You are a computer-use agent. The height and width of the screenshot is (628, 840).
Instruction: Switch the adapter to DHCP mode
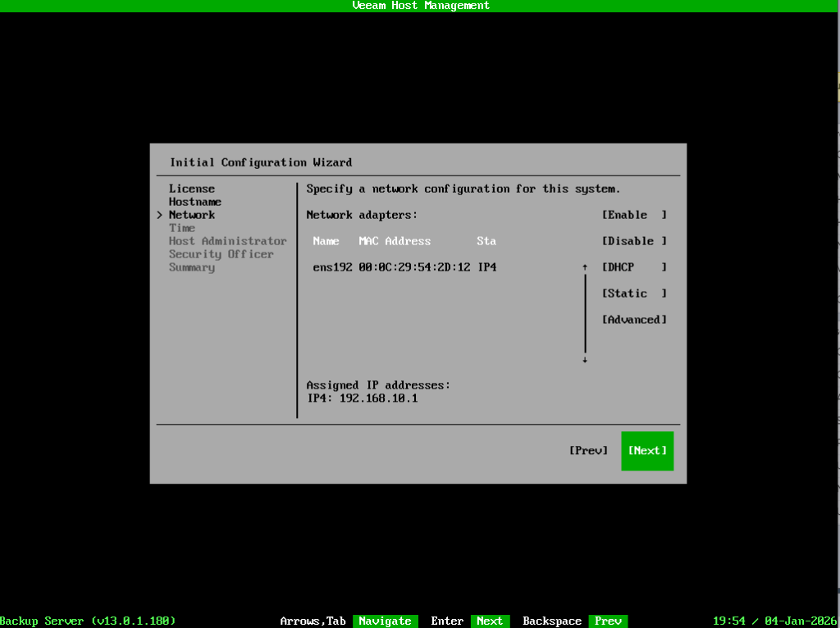click(x=634, y=267)
